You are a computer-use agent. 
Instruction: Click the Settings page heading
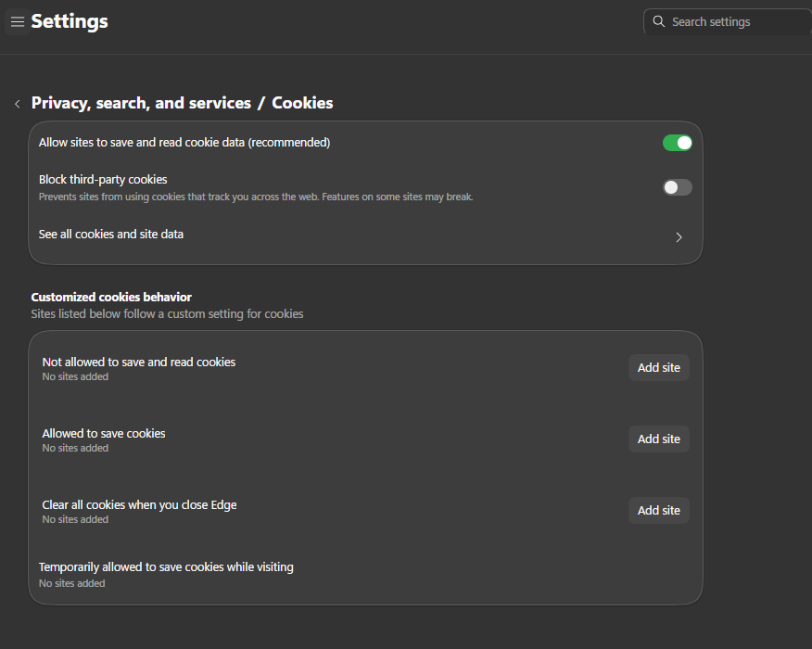coord(70,21)
